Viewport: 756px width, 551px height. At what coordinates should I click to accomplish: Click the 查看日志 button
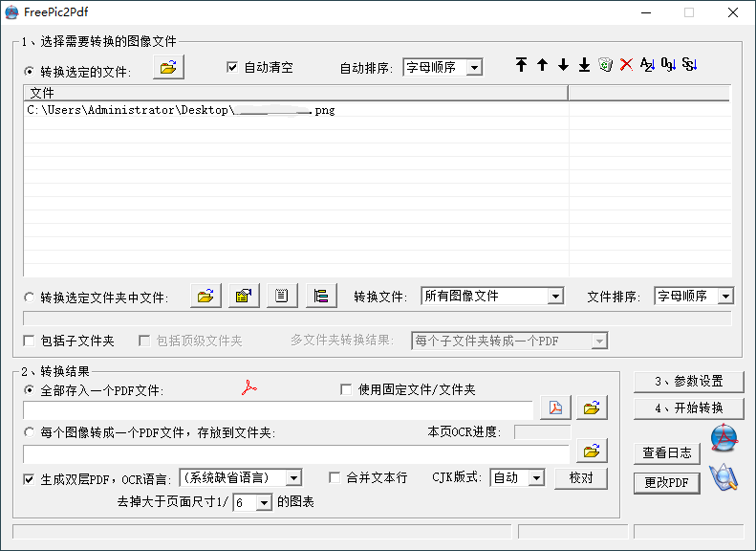click(x=666, y=453)
